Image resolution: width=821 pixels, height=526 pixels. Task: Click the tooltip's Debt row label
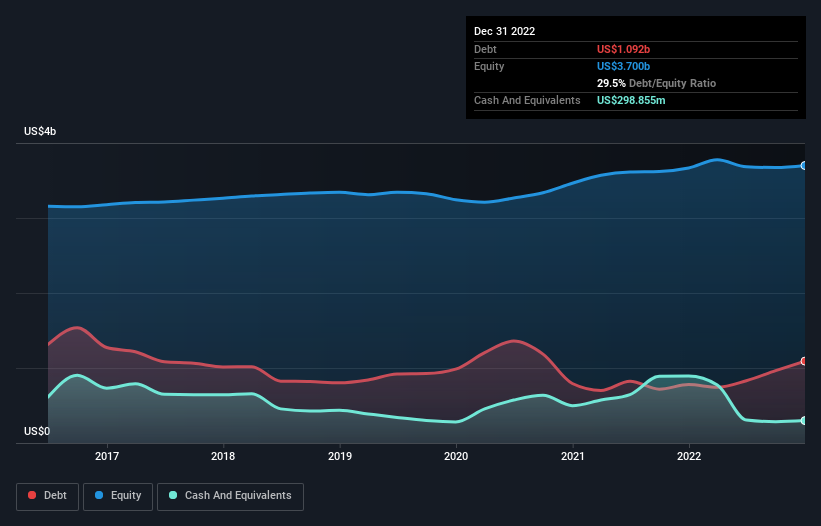click(x=485, y=49)
